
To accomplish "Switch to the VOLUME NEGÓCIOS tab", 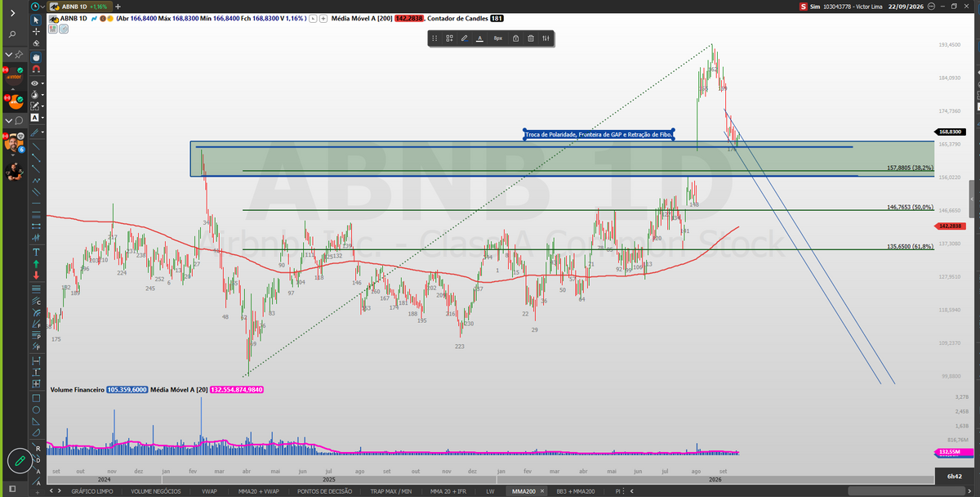I will tap(155, 491).
